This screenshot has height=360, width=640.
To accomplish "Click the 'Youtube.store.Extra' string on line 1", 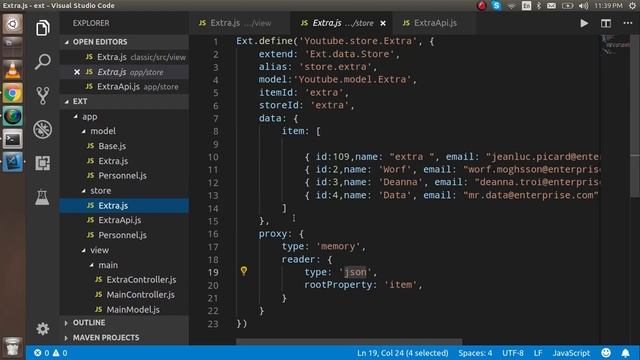I will click(358, 41).
